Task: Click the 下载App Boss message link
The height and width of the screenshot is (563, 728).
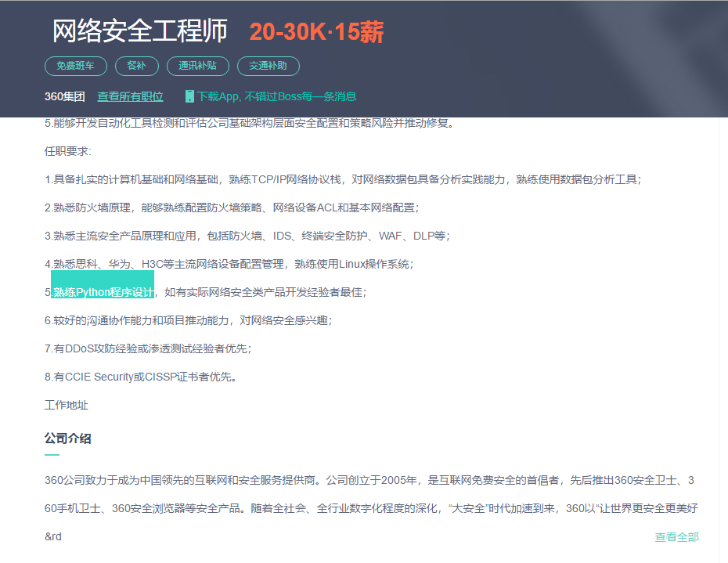Action: coord(276,96)
